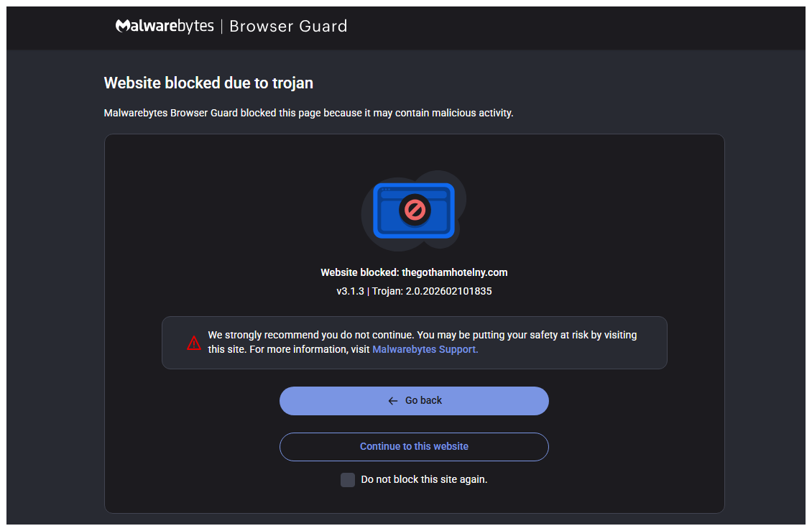The width and height of the screenshot is (812, 531).
Task: Enable "Do not block this site again" checkbox
Action: click(348, 480)
